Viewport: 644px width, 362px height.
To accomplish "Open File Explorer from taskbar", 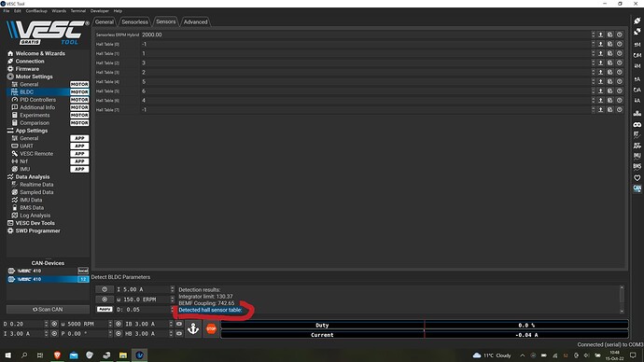I will click(123, 355).
